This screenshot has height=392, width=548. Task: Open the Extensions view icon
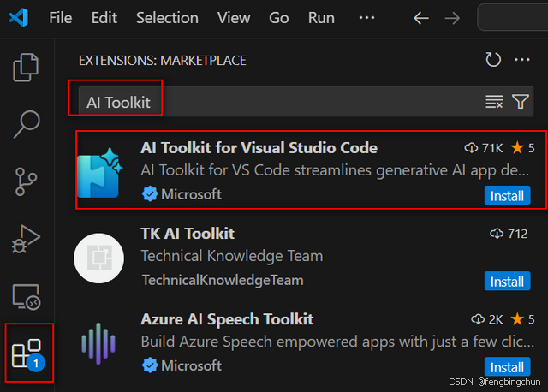click(28, 354)
